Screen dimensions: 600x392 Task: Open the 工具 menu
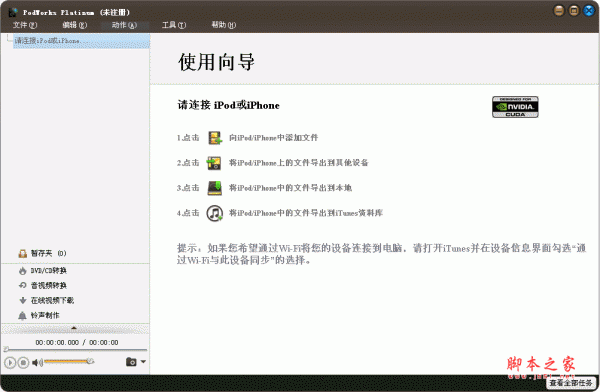174,25
